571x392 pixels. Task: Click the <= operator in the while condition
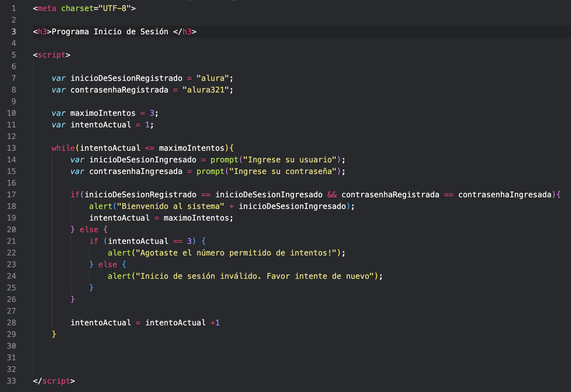[x=150, y=148]
